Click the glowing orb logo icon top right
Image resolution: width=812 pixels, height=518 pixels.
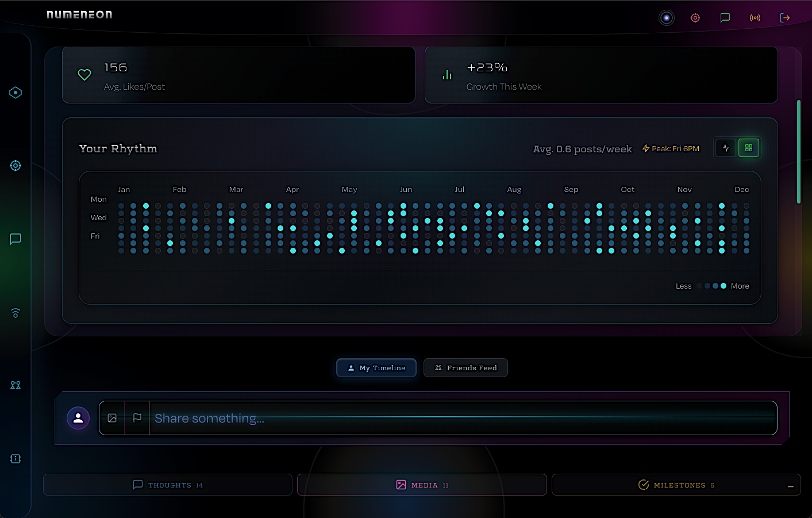pos(666,18)
